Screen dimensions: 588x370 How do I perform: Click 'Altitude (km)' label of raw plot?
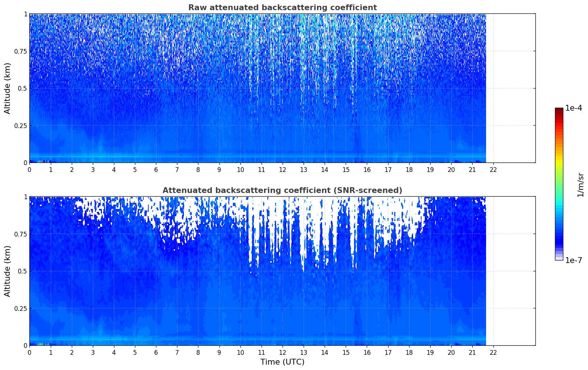(x=8, y=88)
